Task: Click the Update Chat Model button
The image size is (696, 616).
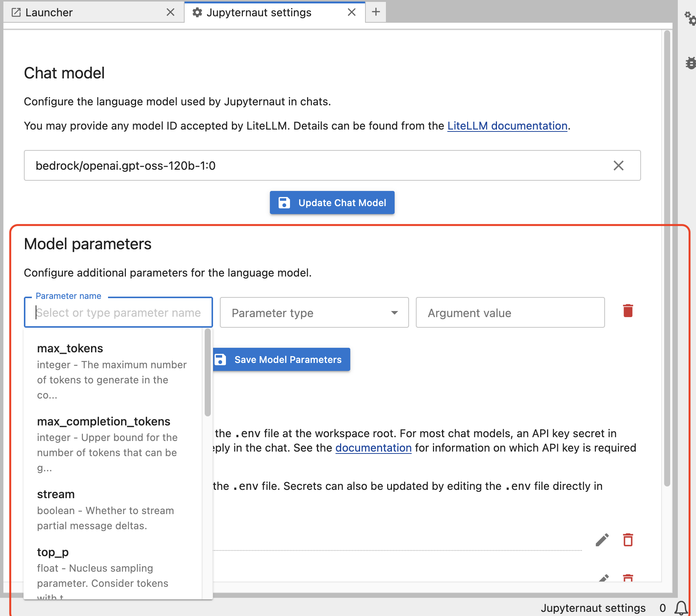Action: 332,203
